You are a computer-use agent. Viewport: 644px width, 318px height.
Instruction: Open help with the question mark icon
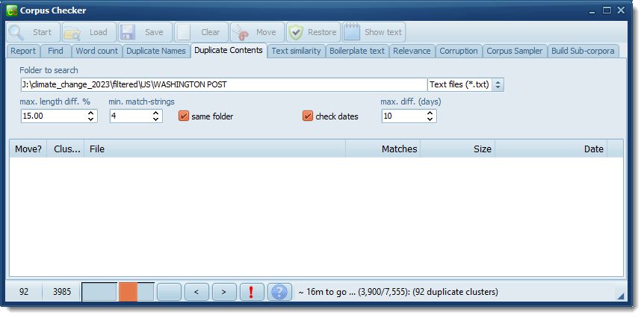coord(279,292)
